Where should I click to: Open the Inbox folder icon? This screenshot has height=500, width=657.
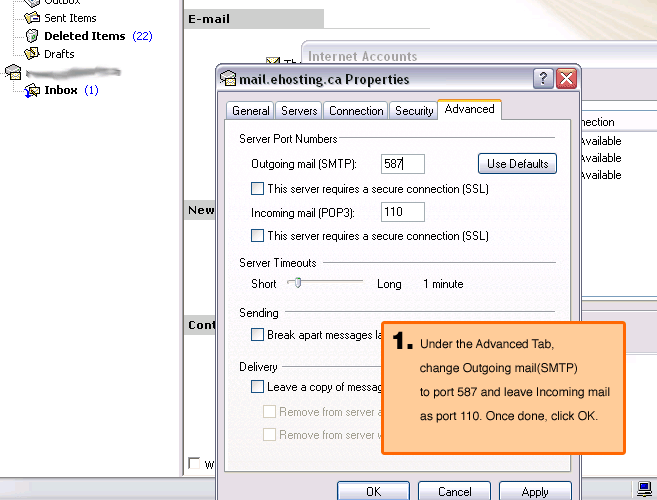32,90
